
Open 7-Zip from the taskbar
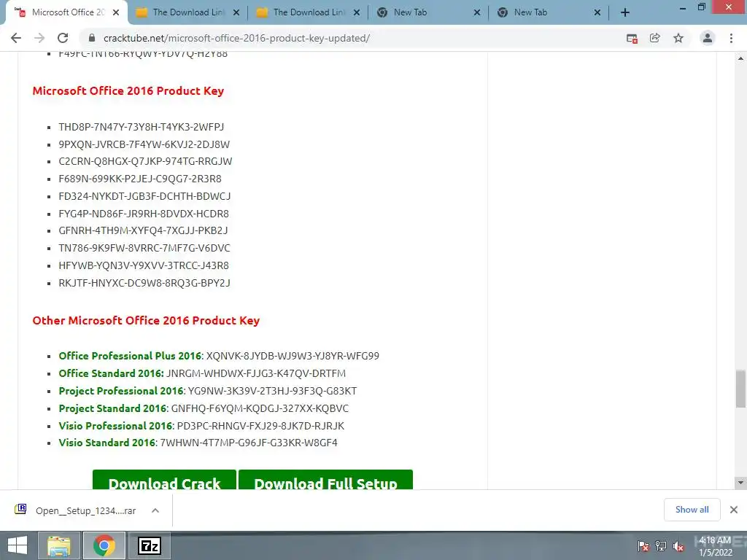click(x=149, y=545)
